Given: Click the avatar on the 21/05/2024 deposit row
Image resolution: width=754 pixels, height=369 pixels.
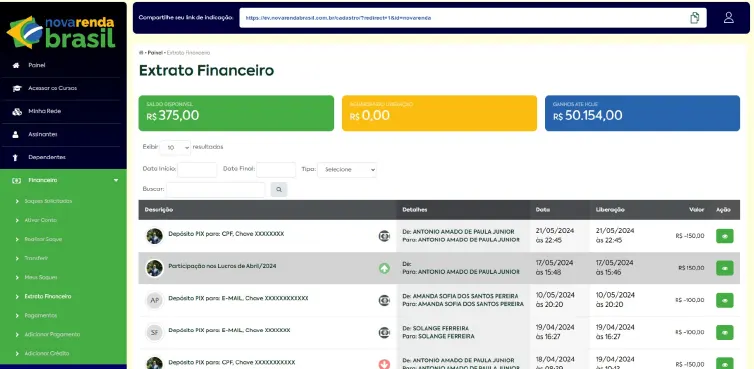Looking at the screenshot, I should 154,236.
